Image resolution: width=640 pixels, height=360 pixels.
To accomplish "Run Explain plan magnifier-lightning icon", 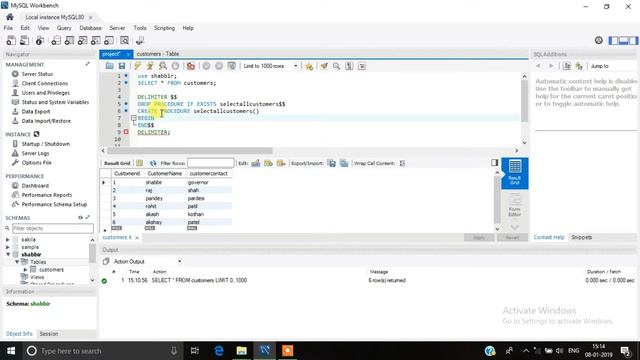I will [163, 66].
